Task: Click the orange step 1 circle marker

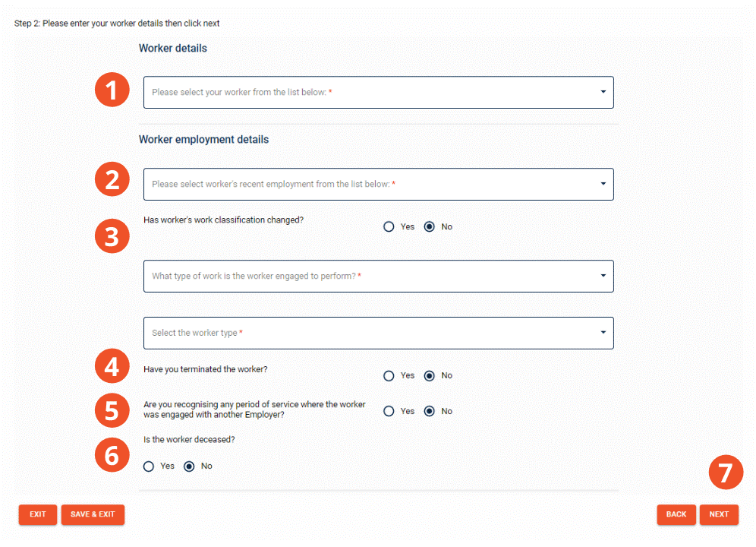Action: point(112,90)
